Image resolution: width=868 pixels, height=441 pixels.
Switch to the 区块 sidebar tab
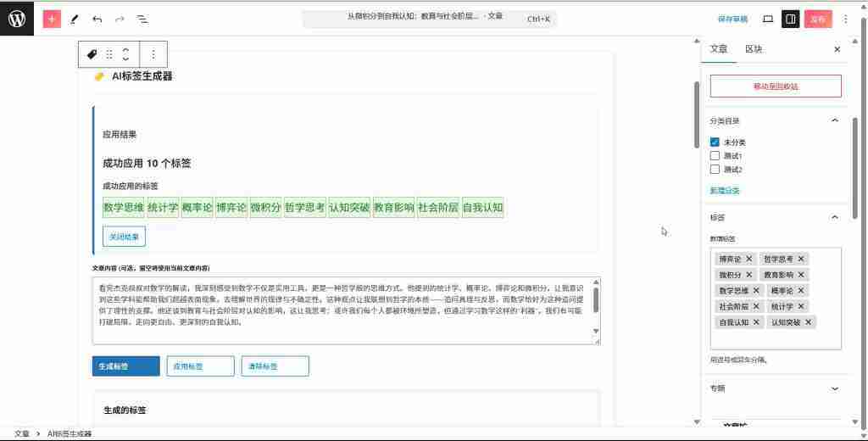[754, 49]
